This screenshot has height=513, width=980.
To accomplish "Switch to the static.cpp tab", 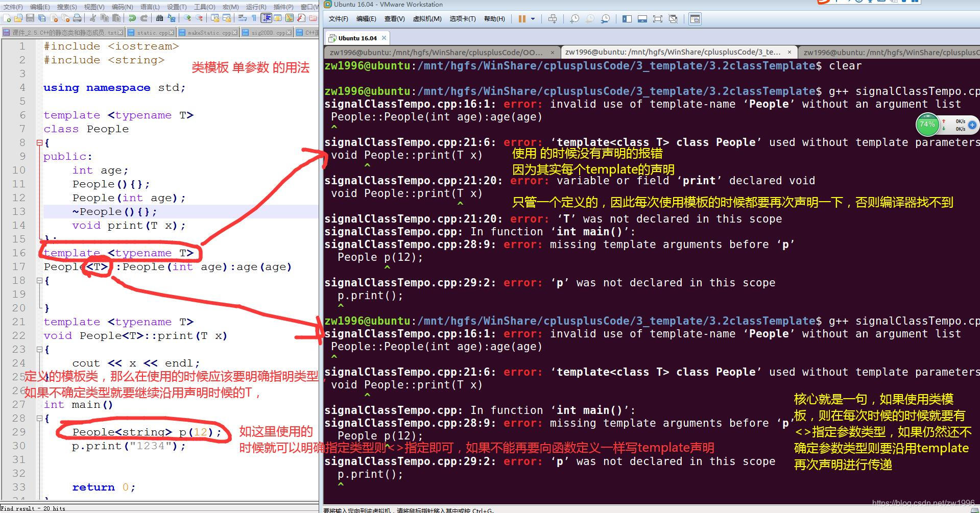I will (151, 33).
